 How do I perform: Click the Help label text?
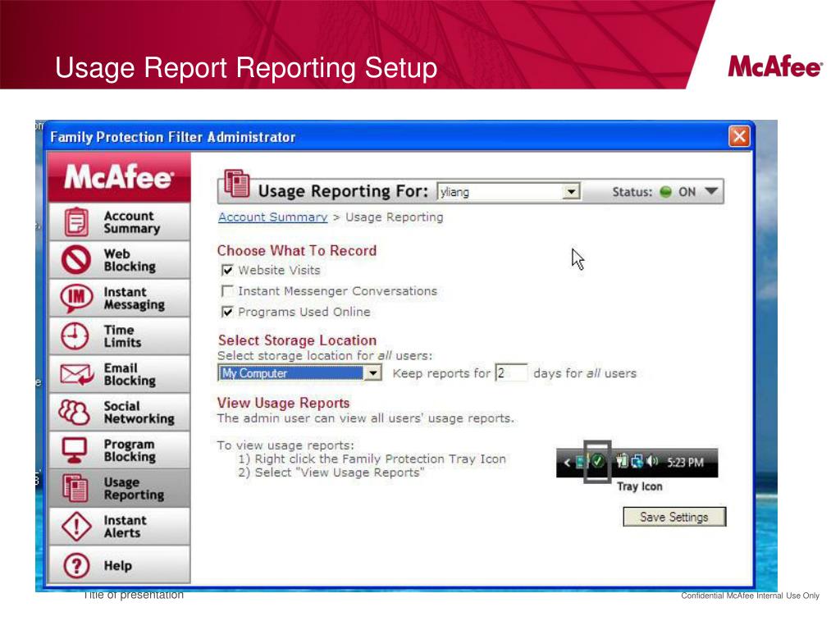tap(117, 566)
